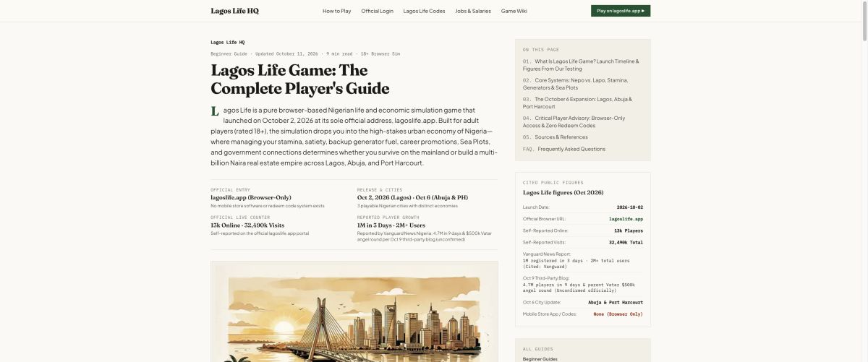Go to How to Play page
This screenshot has height=362, width=868.
[x=337, y=11]
